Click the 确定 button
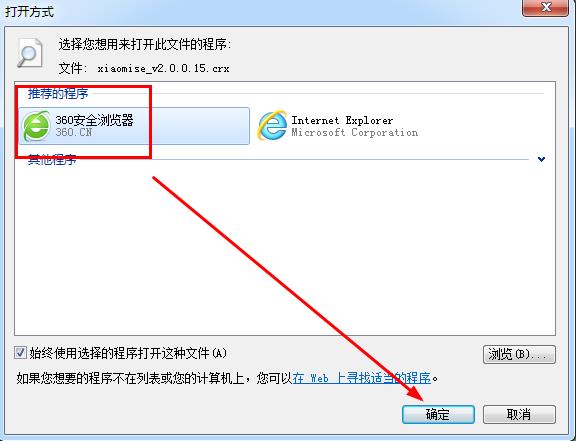The image size is (576, 441). [x=438, y=415]
